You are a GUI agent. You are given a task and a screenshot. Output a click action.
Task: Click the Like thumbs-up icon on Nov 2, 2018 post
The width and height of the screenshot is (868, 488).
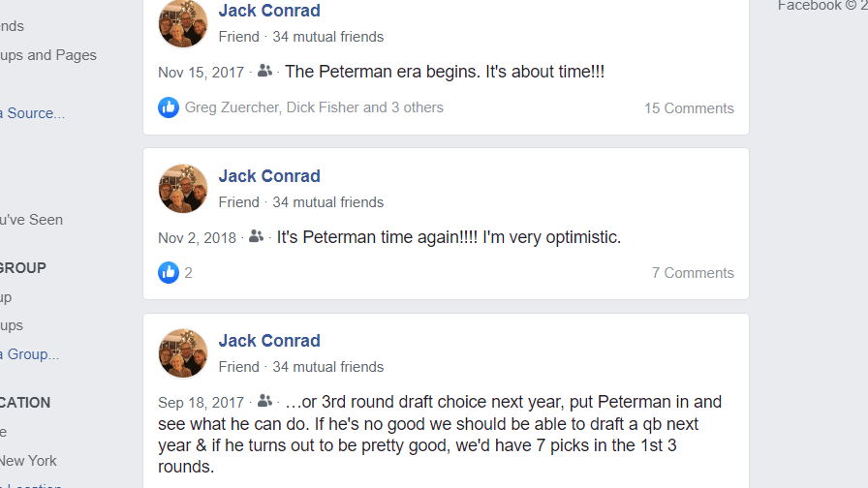[x=169, y=272]
